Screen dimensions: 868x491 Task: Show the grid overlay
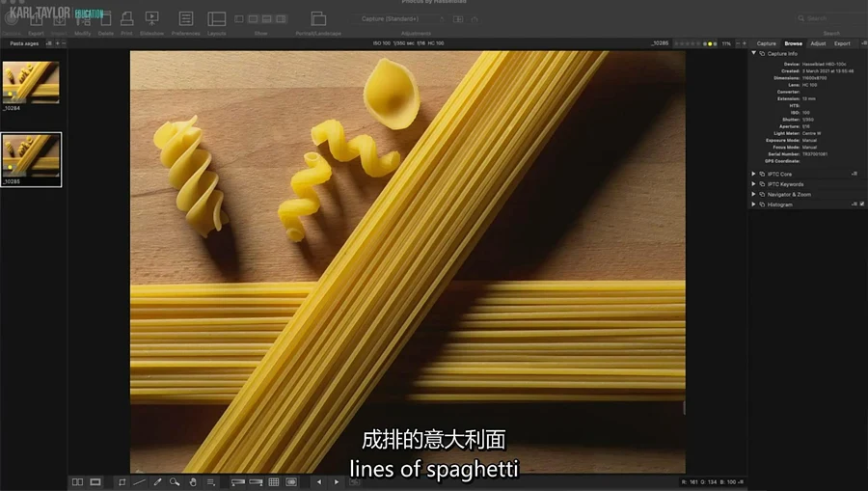(274, 481)
